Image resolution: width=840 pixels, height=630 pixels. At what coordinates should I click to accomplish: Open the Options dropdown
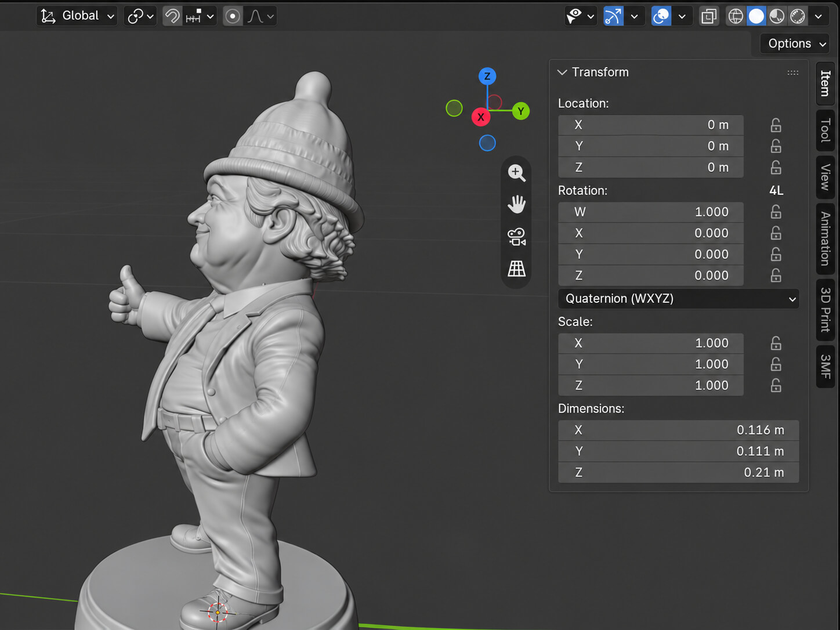coord(795,44)
